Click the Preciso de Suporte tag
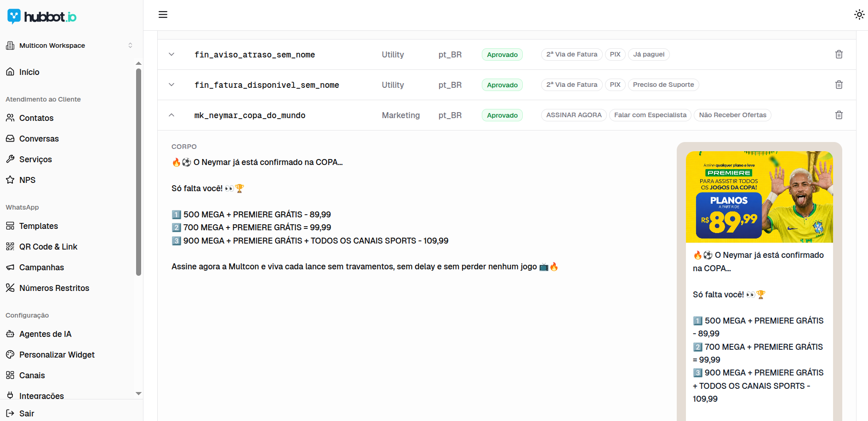This screenshot has height=421, width=868. pos(663,85)
